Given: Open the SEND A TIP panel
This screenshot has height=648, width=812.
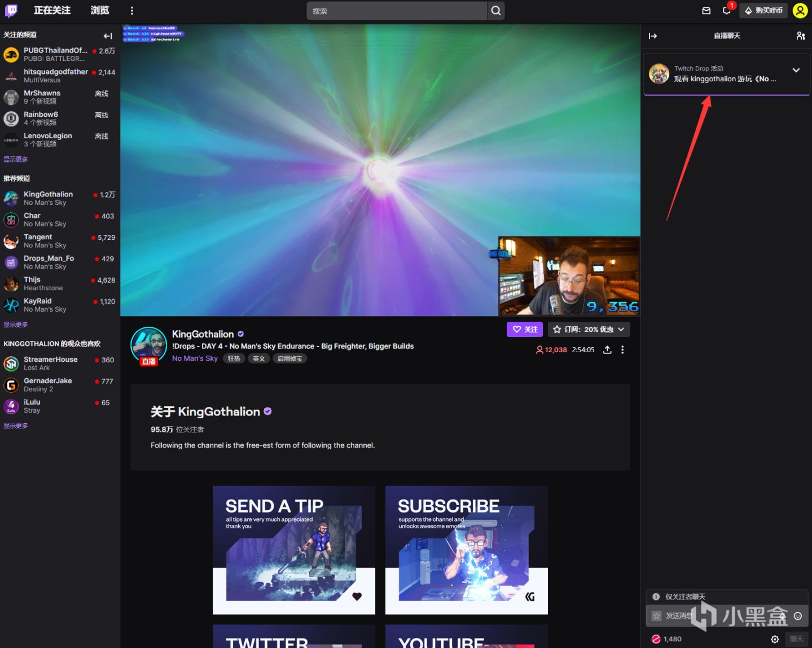Looking at the screenshot, I should 294,550.
